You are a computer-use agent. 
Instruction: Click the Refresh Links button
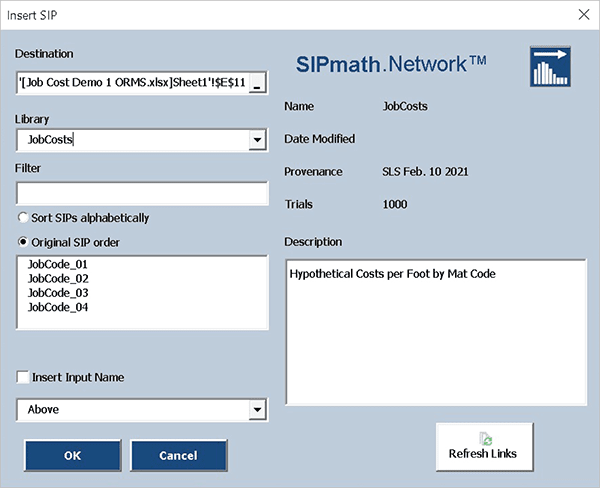tap(484, 447)
